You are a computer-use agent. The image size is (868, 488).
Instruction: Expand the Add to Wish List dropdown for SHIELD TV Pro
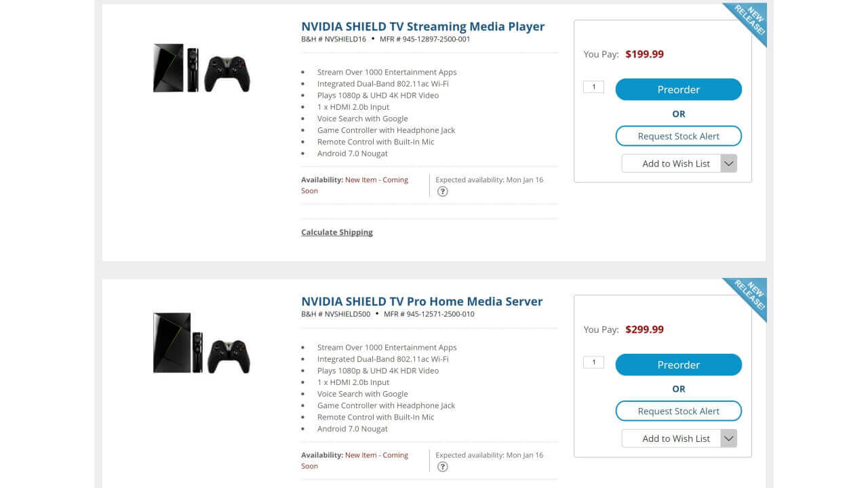point(728,439)
